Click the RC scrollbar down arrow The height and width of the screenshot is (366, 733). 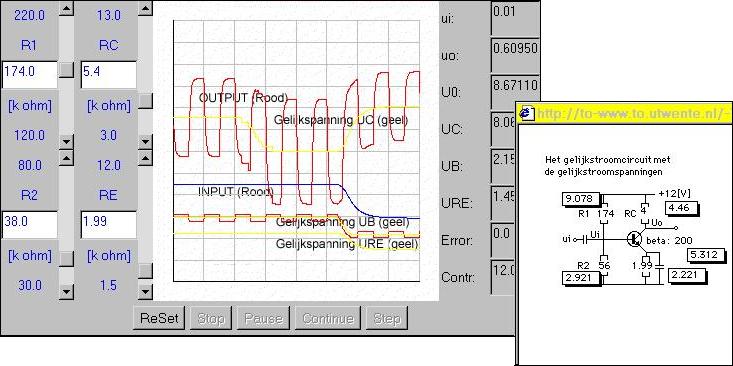click(x=146, y=141)
